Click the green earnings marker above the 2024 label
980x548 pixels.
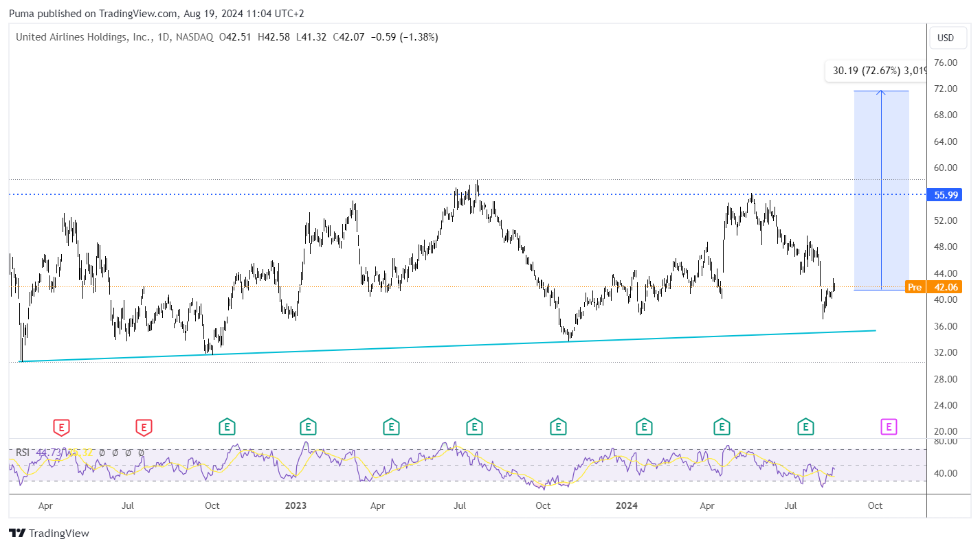644,428
